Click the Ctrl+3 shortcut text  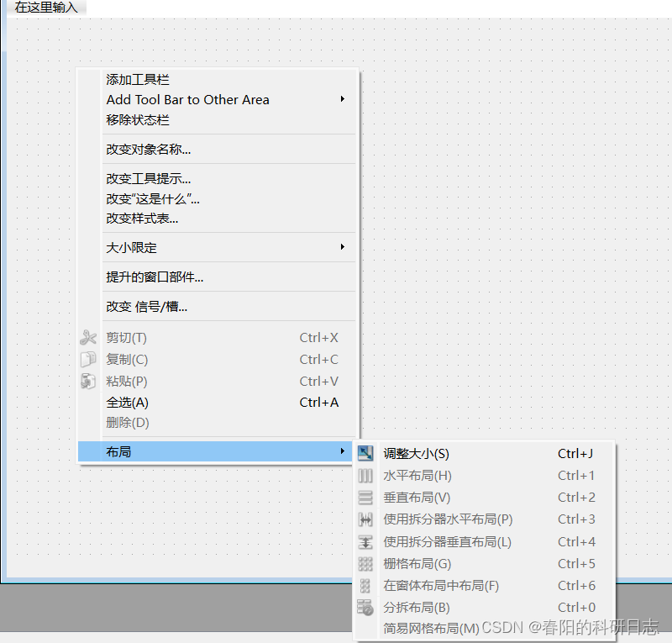point(576,519)
